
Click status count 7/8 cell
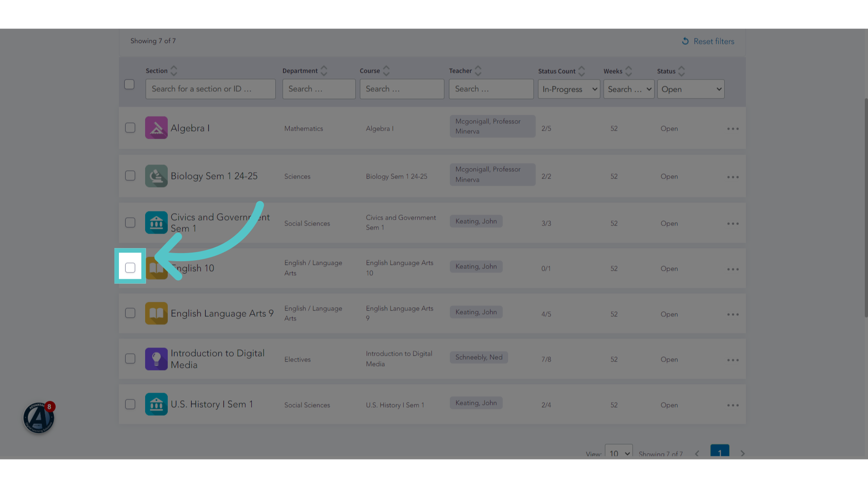pos(546,360)
